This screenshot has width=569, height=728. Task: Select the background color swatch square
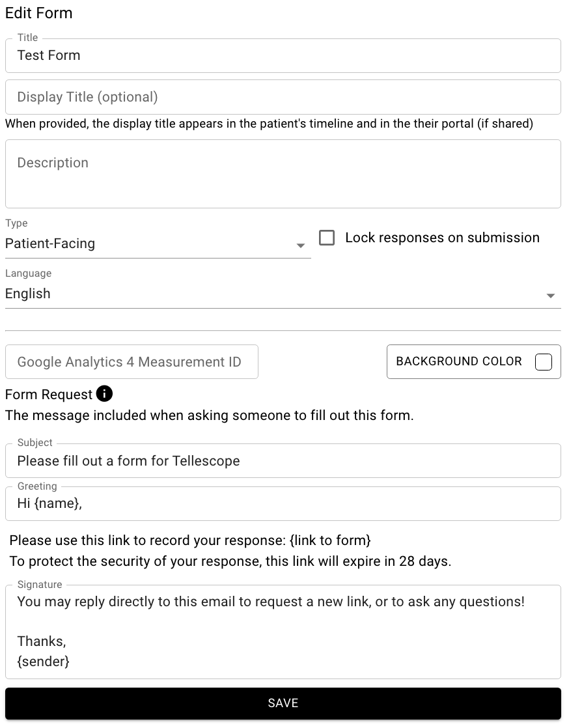[543, 362]
